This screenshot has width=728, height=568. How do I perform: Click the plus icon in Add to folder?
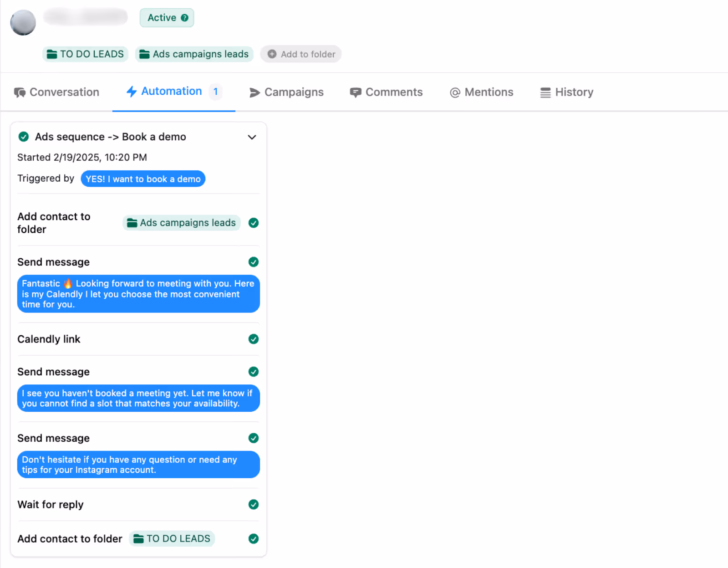(x=272, y=54)
